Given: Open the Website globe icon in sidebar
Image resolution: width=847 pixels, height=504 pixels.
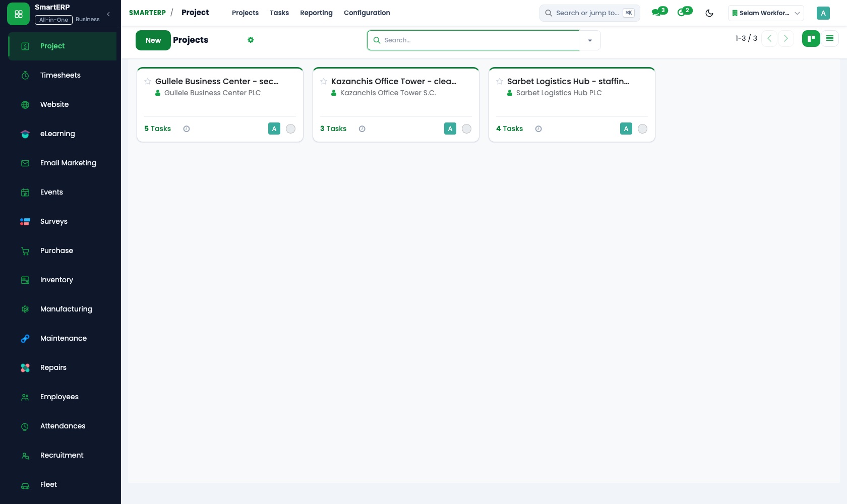Looking at the screenshot, I should click(25, 104).
